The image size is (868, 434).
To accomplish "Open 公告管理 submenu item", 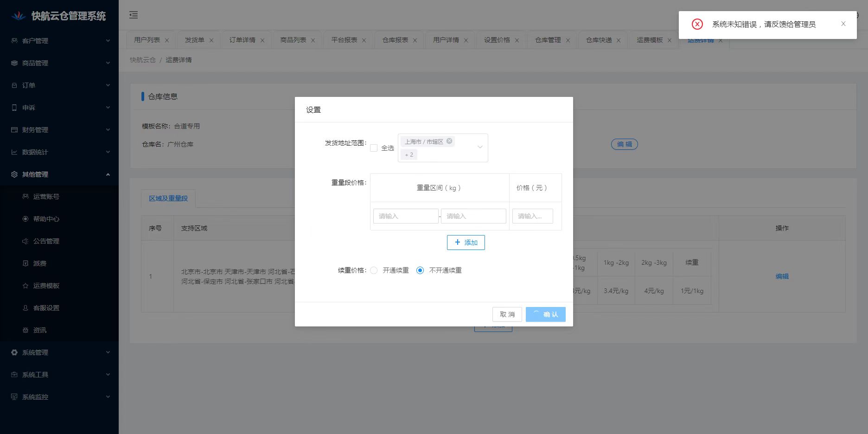I will tap(59, 241).
